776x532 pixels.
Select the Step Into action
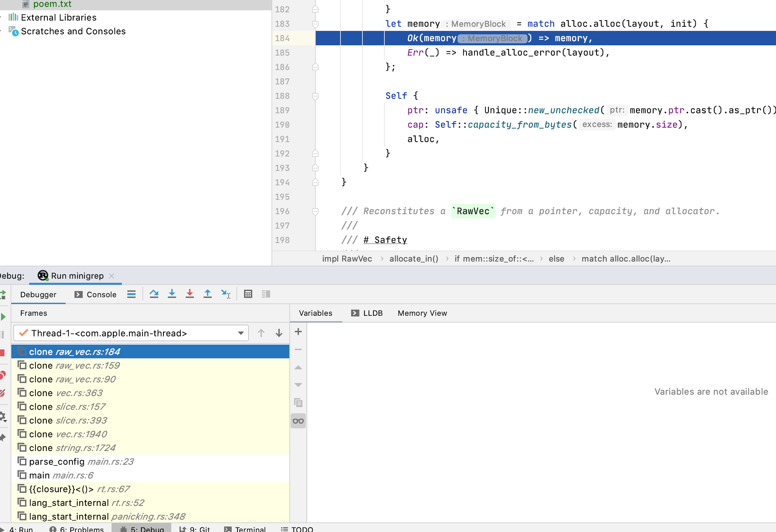[x=172, y=294]
